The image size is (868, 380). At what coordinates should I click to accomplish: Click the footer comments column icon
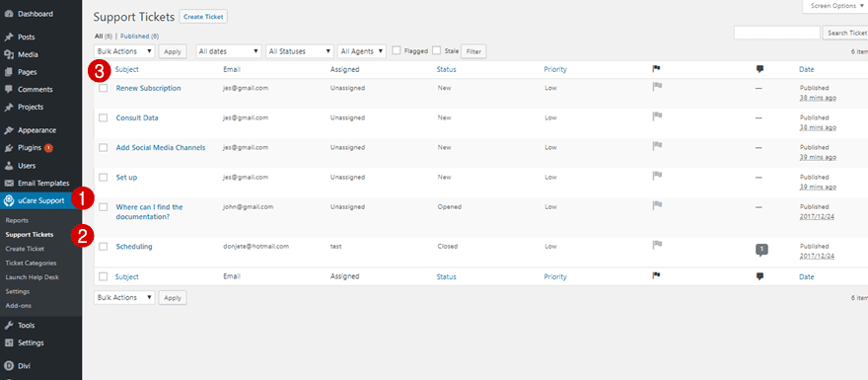tap(759, 275)
